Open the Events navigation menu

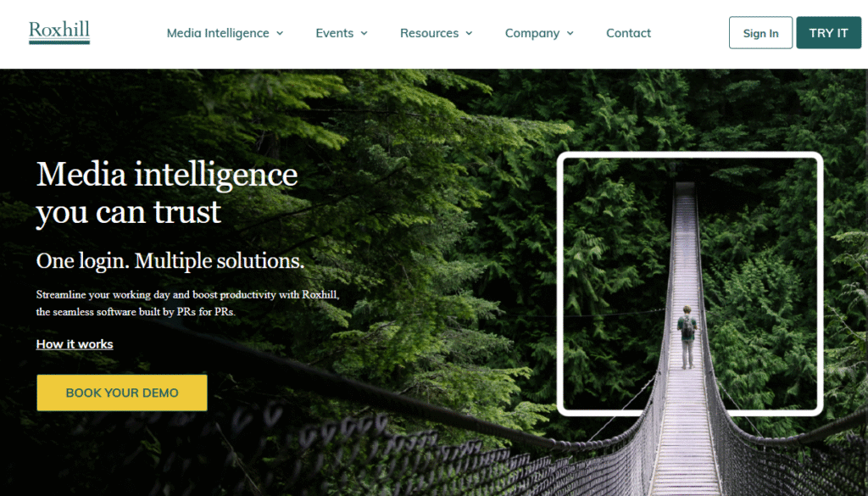click(334, 33)
